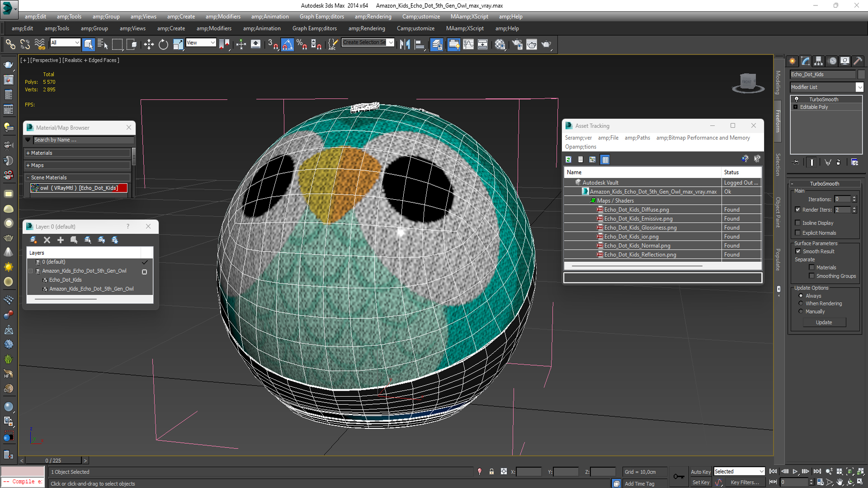Open Select by Name list tool

click(x=103, y=44)
